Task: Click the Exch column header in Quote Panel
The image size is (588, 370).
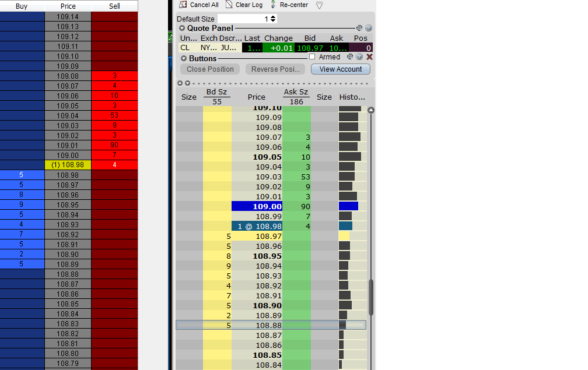Action: tap(209, 38)
